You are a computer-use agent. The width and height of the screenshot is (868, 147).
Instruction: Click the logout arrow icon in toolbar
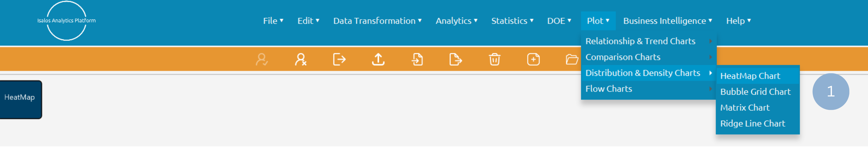339,60
